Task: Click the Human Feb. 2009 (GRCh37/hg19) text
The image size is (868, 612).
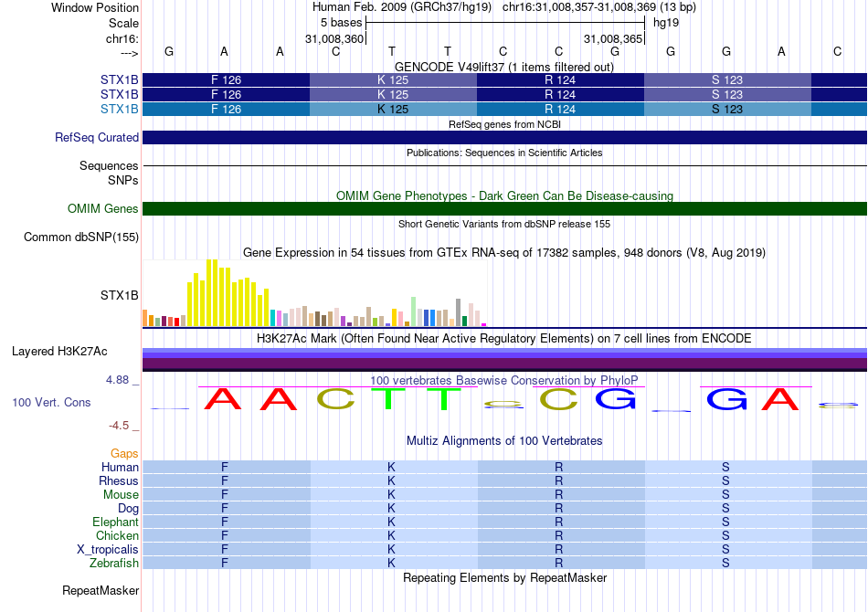Action: pyautogui.click(x=402, y=7)
